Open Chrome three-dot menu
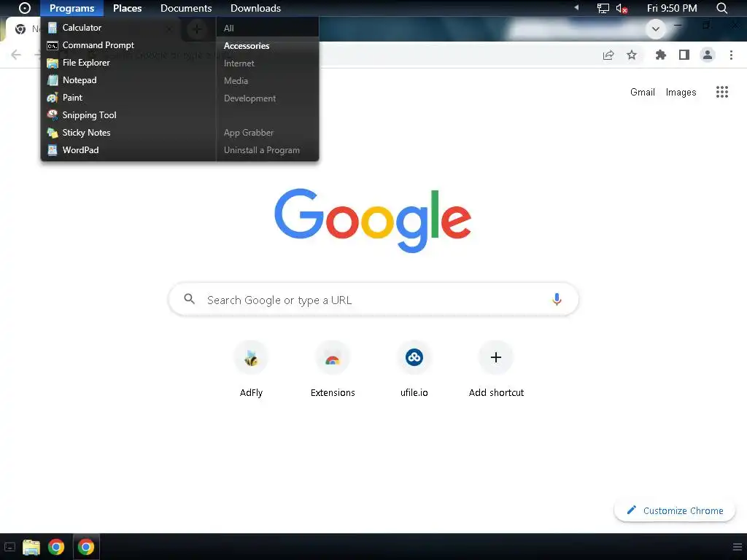The image size is (747, 560). click(x=731, y=55)
